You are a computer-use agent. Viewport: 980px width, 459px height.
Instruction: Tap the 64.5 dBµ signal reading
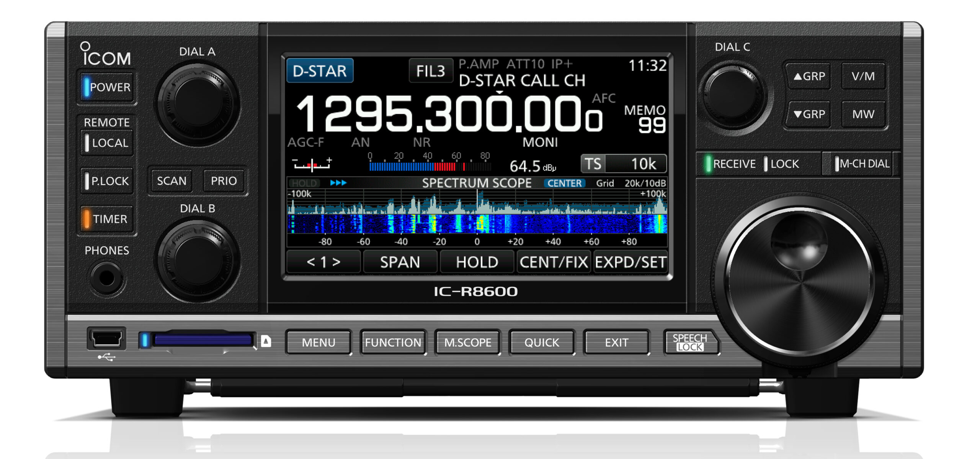click(x=532, y=166)
